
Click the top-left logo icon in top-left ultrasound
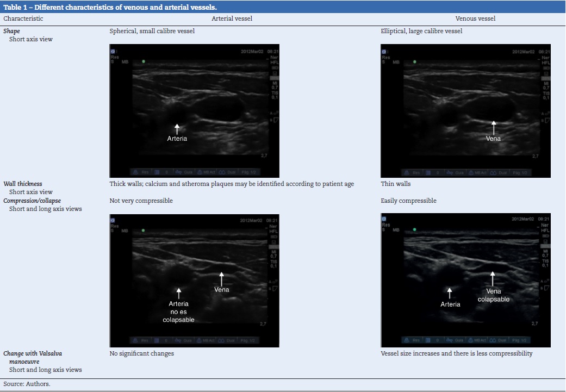tap(113, 52)
